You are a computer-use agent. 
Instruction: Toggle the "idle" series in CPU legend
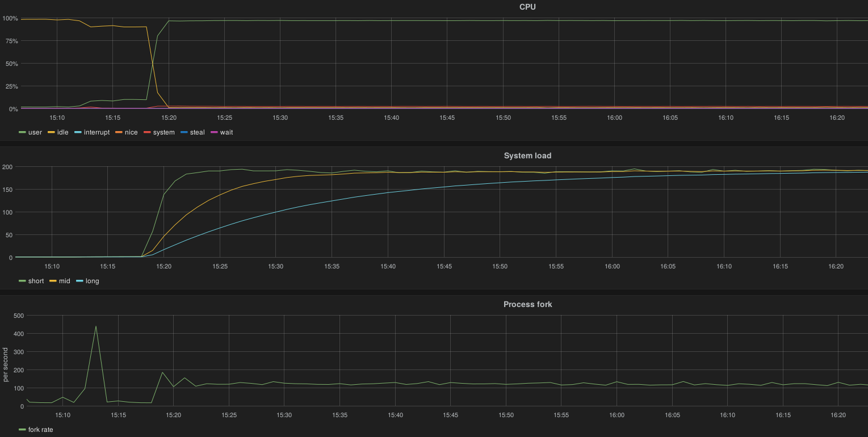coord(62,132)
